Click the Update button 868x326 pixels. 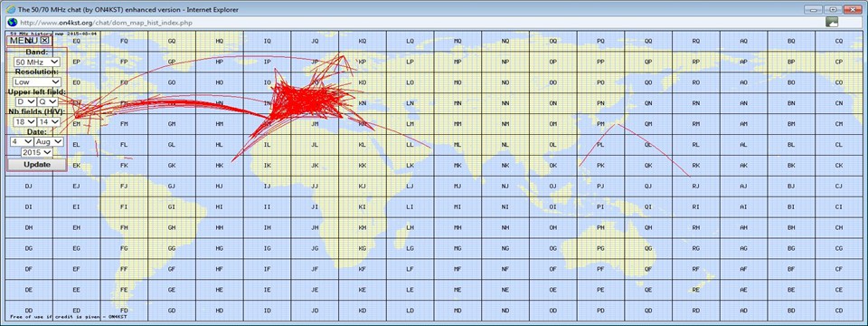[x=37, y=165]
